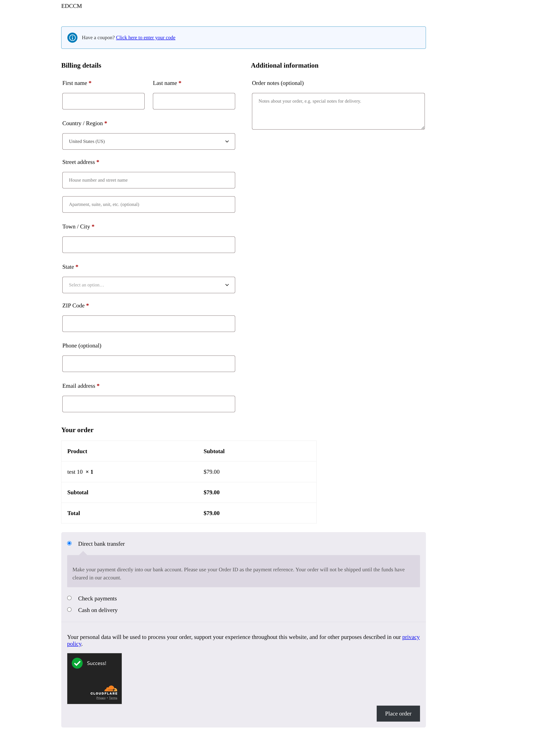Click the Country dropdown chevron arrow
The width and height of the screenshot is (560, 745).
pos(227,142)
